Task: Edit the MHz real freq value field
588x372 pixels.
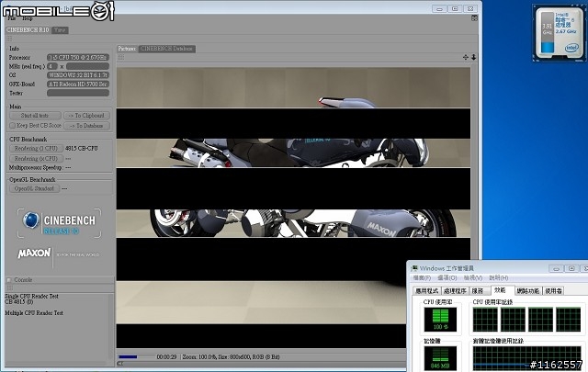Action: tap(51, 66)
